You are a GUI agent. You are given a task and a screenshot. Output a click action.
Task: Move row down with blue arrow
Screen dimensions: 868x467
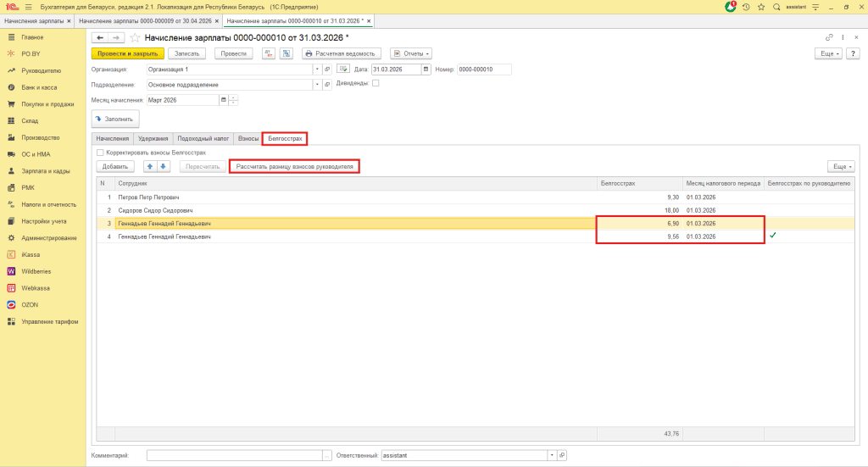click(x=164, y=167)
